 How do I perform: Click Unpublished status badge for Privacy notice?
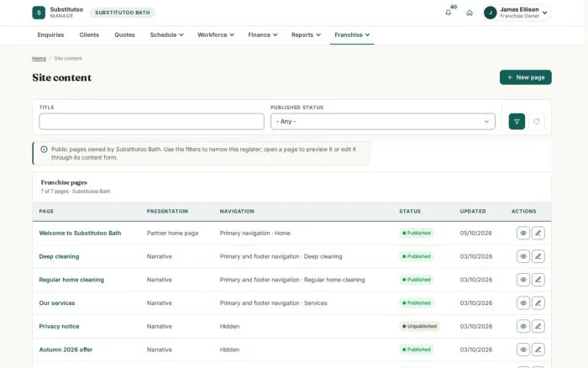click(x=419, y=326)
